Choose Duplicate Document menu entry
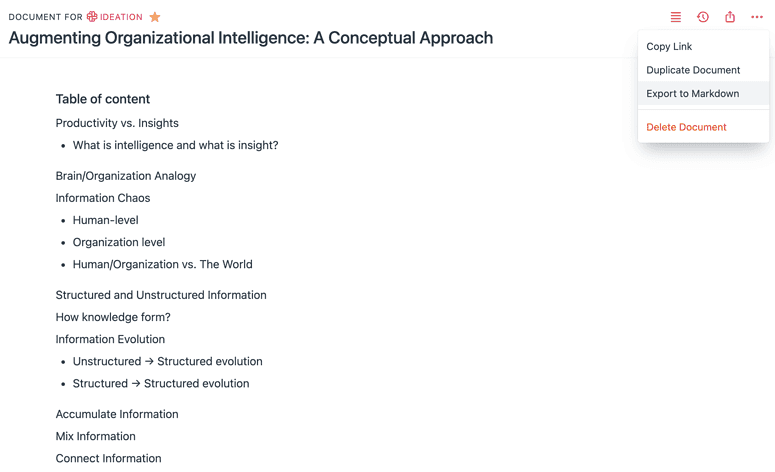This screenshot has height=472, width=775. [693, 70]
